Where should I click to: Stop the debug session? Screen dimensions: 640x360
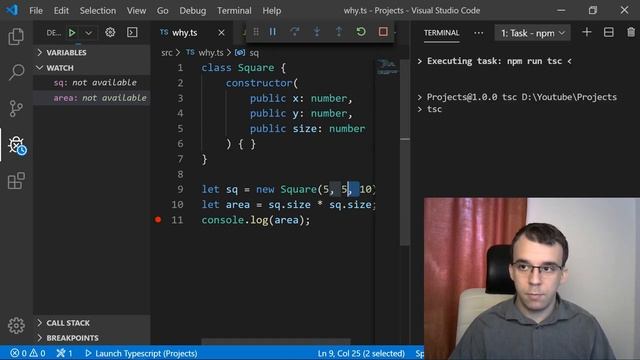(383, 31)
